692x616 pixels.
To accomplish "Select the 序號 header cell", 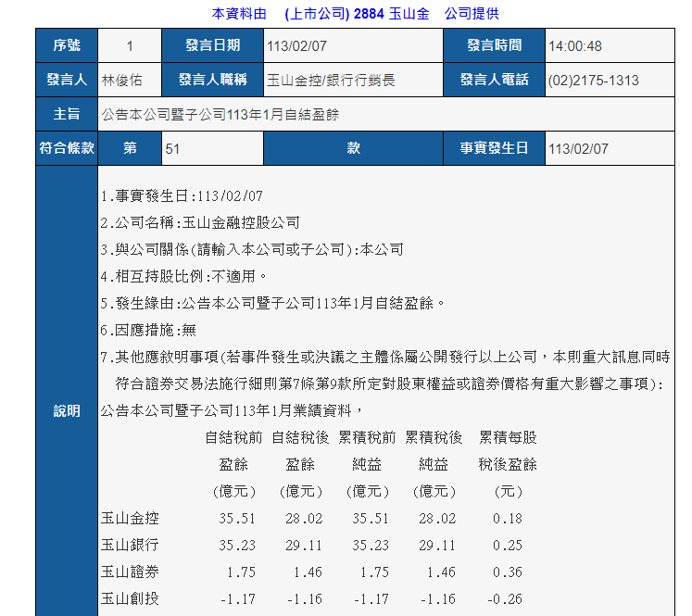I will pyautogui.click(x=67, y=45).
